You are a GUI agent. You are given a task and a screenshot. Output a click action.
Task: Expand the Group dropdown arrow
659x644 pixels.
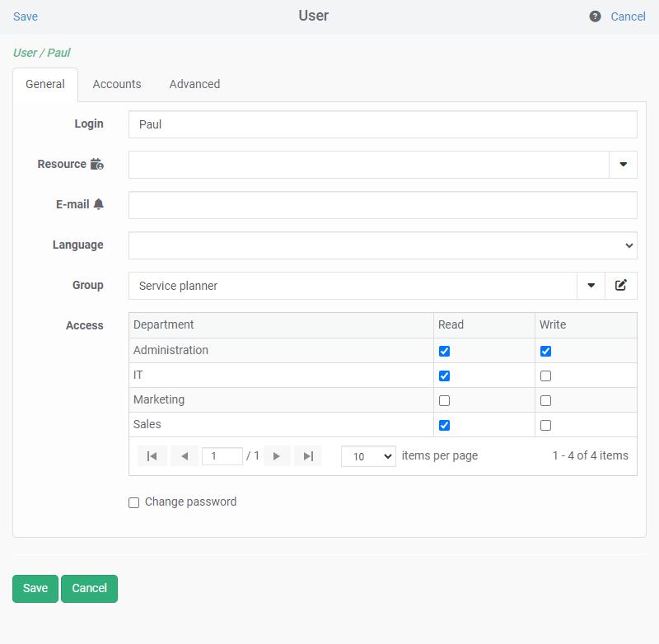[591, 286]
